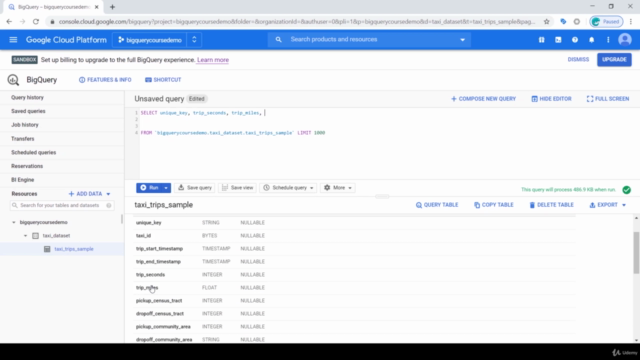The height and width of the screenshot is (360, 640).
Task: Open the More settings dropdown
Action: coord(338,188)
